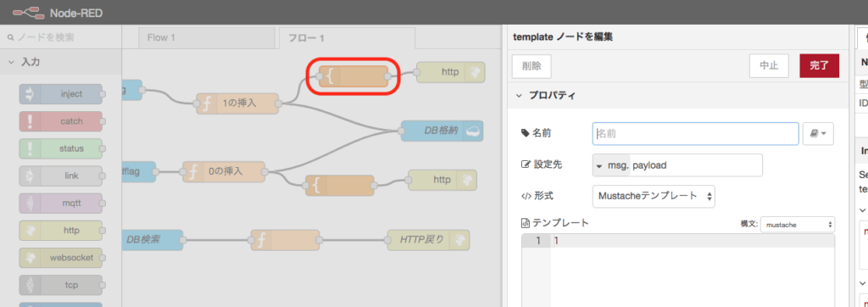
Task: Select the tcp node in palette
Action: (61, 285)
